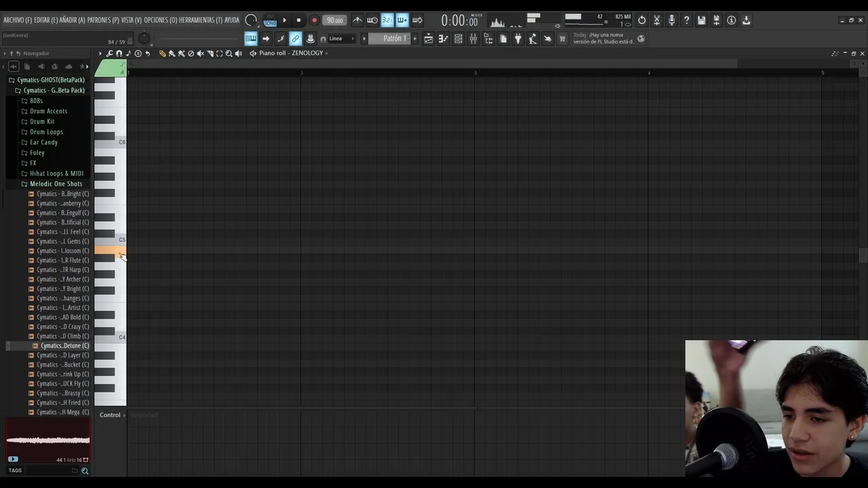Toggle loop recording

pyautogui.click(x=417, y=20)
